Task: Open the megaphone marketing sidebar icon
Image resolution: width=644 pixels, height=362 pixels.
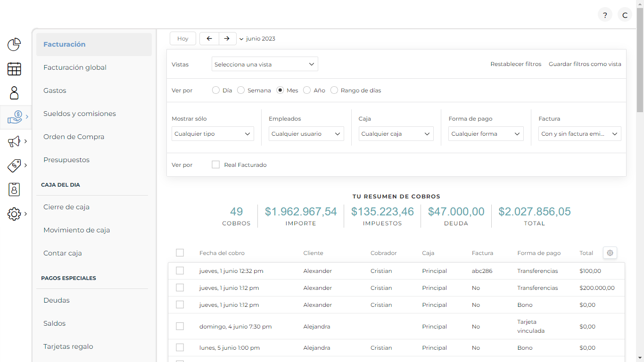Action: (14, 141)
